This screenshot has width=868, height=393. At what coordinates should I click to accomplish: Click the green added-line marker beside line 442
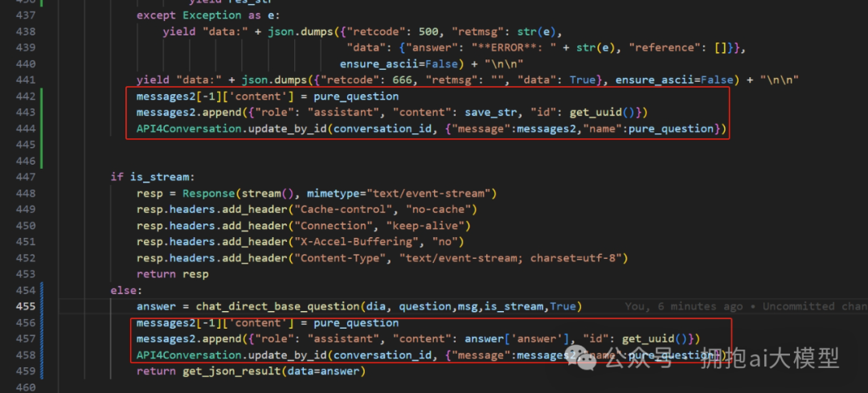41,96
